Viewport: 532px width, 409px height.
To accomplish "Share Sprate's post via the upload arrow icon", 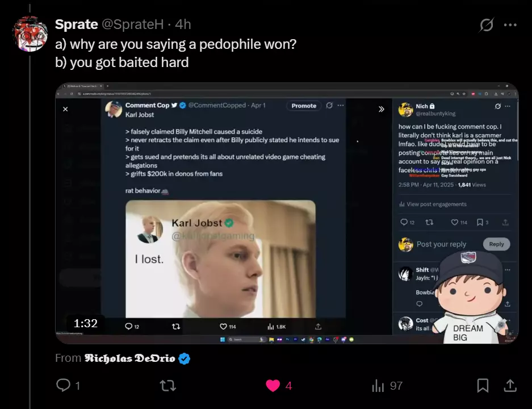I will [510, 386].
